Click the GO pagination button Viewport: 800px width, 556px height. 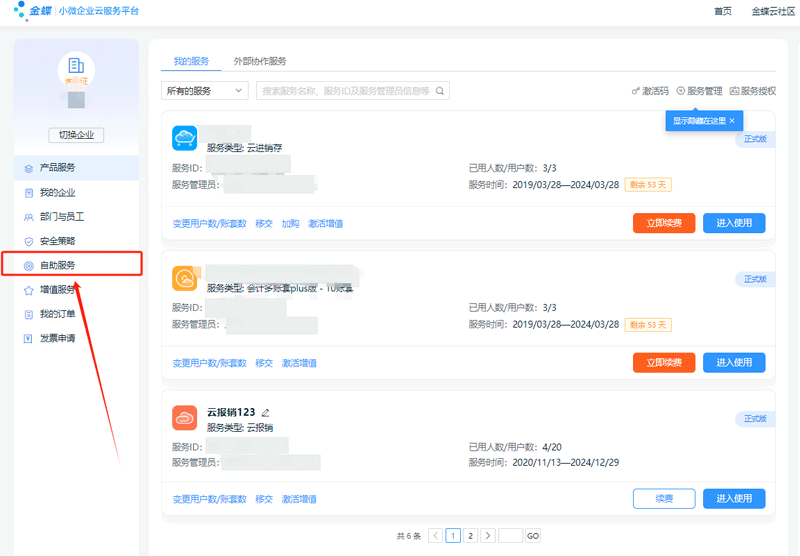[533, 536]
